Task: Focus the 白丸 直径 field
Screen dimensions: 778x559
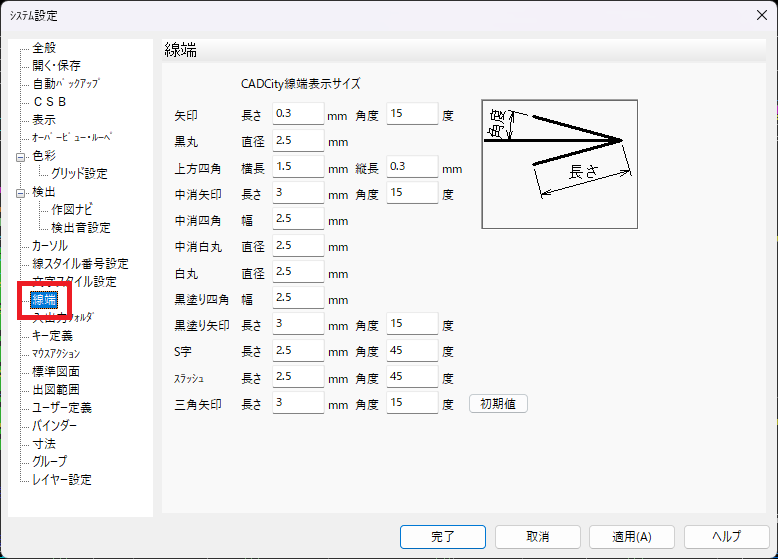Action: click(x=298, y=272)
